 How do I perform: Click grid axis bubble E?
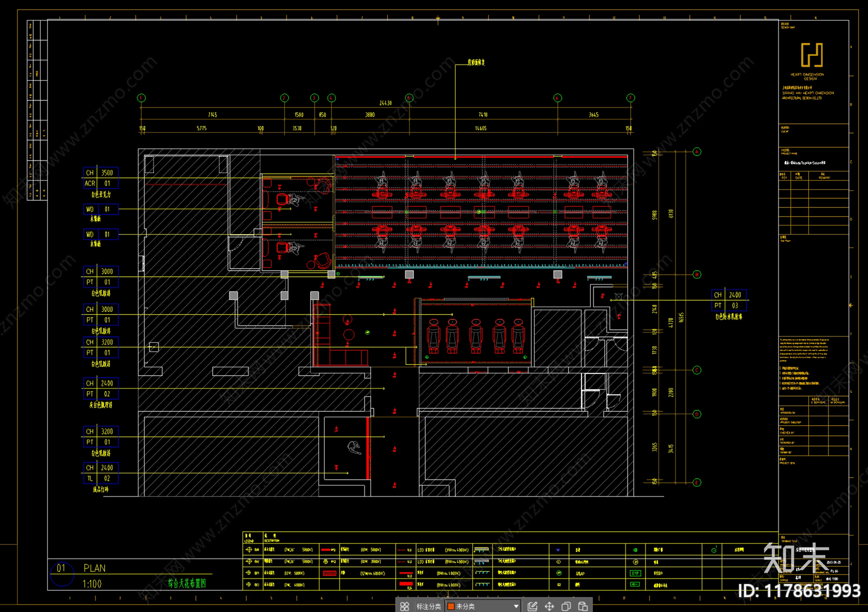pyautogui.click(x=697, y=482)
